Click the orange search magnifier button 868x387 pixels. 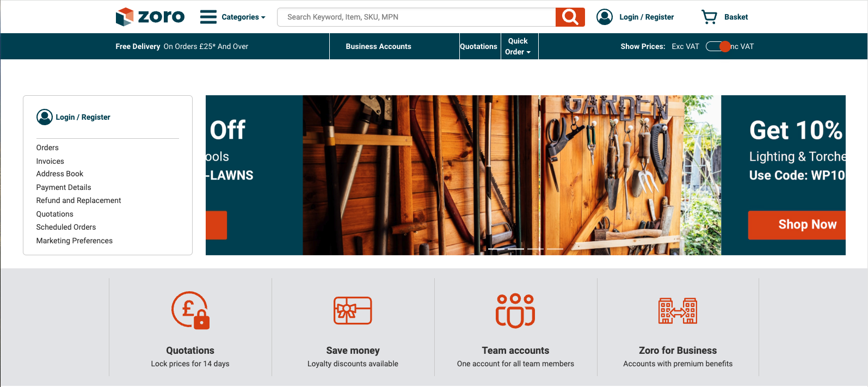(570, 17)
